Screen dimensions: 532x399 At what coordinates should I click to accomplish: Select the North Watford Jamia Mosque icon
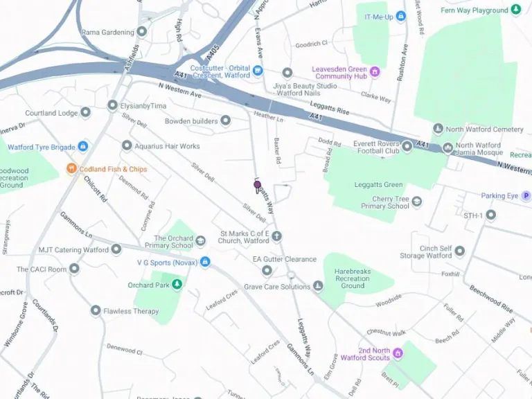coord(448,148)
